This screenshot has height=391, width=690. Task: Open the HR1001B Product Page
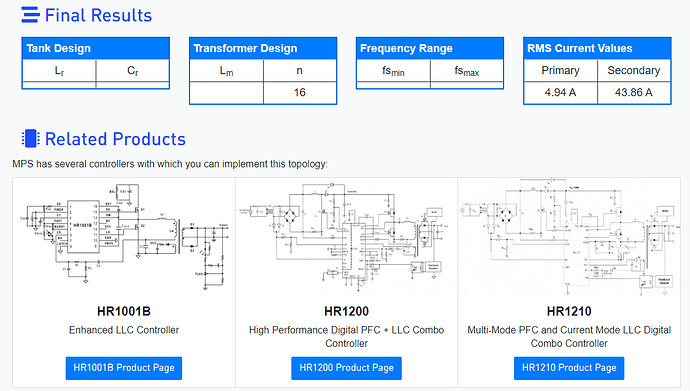tap(124, 368)
